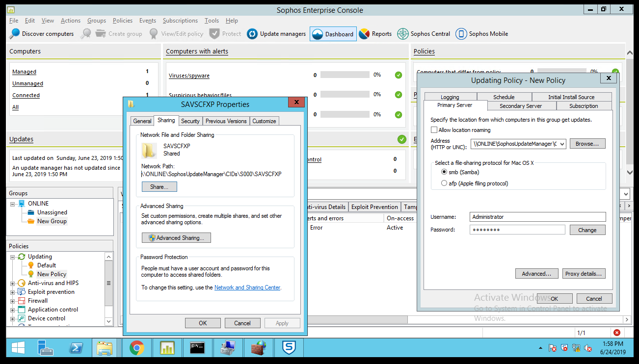Click the Sophos shield taskbar icon
The image size is (639, 364).
pos(289,348)
